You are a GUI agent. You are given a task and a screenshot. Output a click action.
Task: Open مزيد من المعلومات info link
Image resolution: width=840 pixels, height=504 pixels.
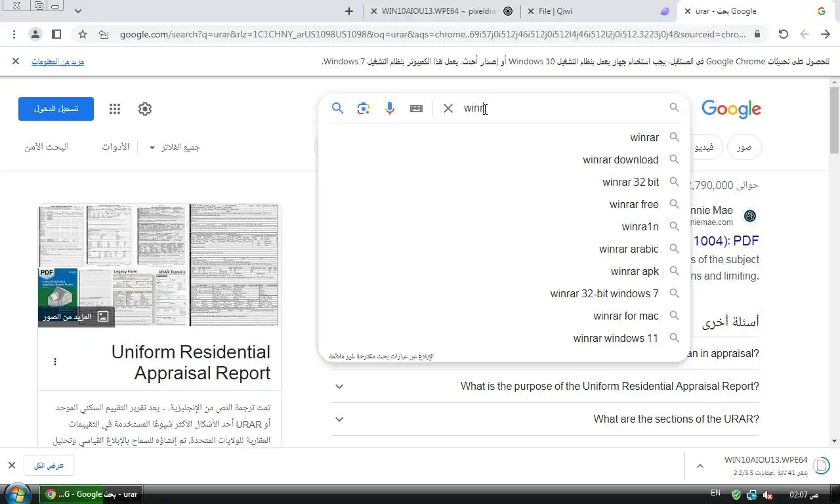tap(58, 62)
